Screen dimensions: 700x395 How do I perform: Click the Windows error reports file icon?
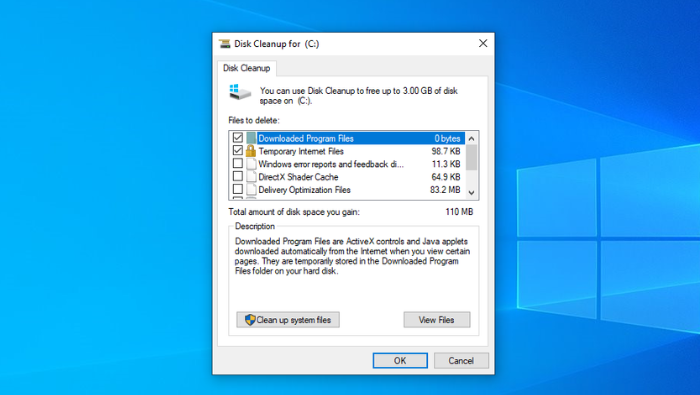click(x=251, y=164)
